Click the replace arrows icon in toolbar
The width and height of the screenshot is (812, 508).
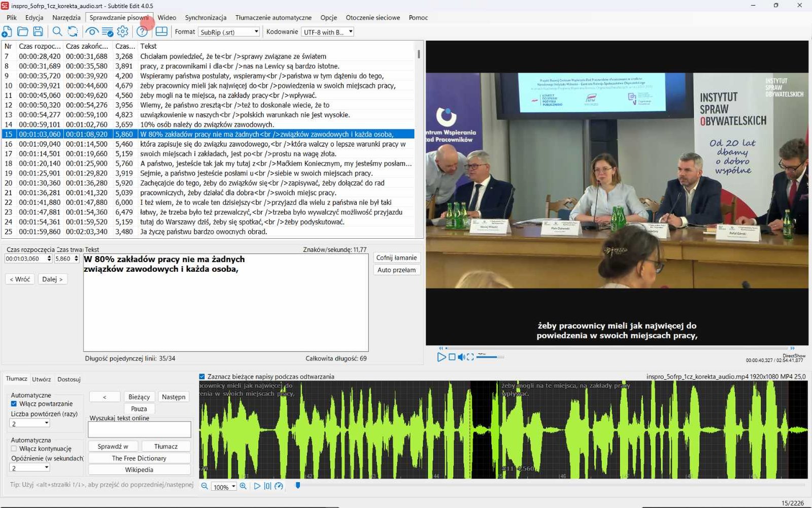[x=73, y=31]
